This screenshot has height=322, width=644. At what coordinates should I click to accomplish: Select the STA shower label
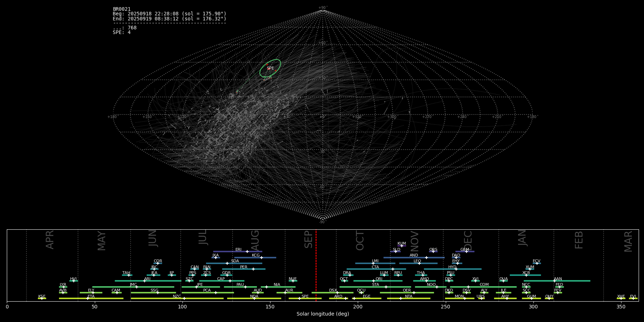[x=375, y=285]
